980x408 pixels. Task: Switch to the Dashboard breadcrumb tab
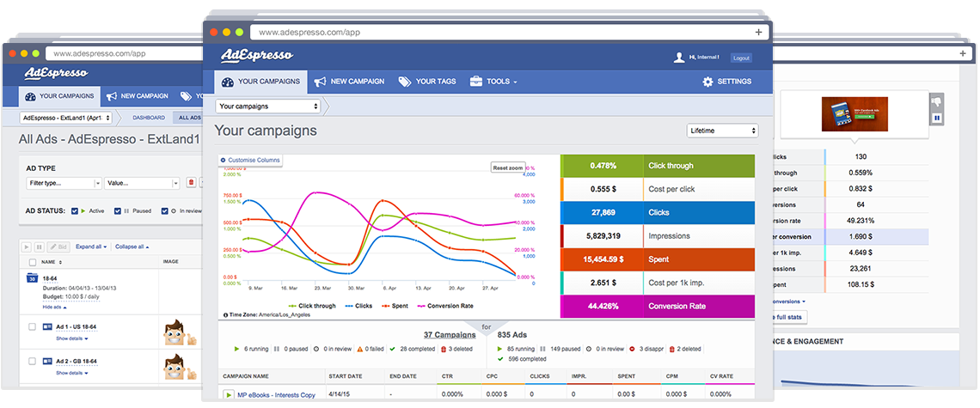tap(149, 118)
